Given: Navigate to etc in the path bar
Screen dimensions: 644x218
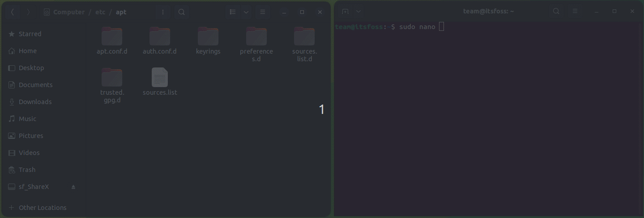Looking at the screenshot, I should point(100,12).
